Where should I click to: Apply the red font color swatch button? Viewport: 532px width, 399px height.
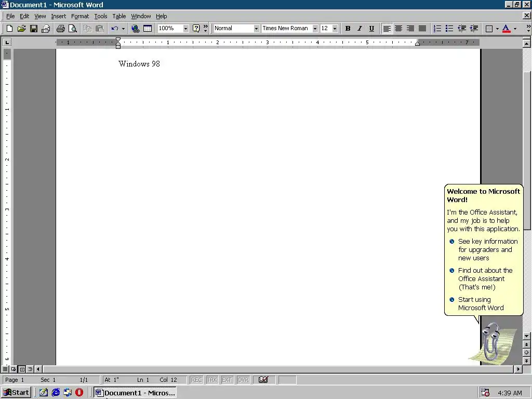pyautogui.click(x=506, y=29)
